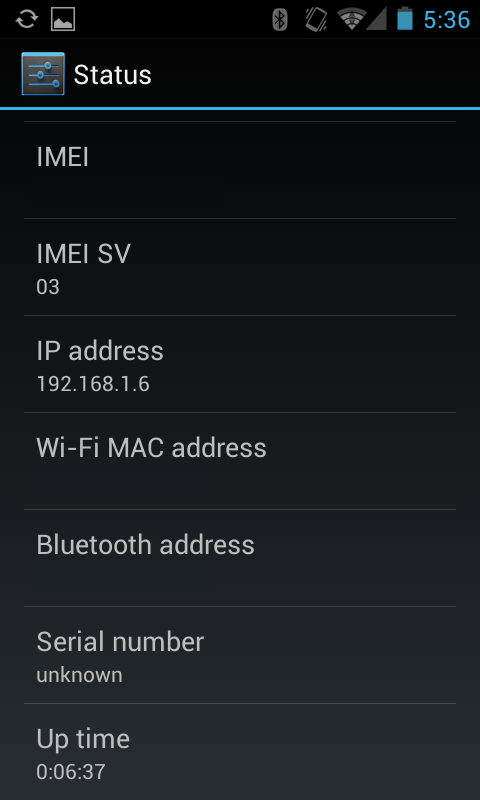Open the picture notification icon
480x800 pixels.
[63, 19]
